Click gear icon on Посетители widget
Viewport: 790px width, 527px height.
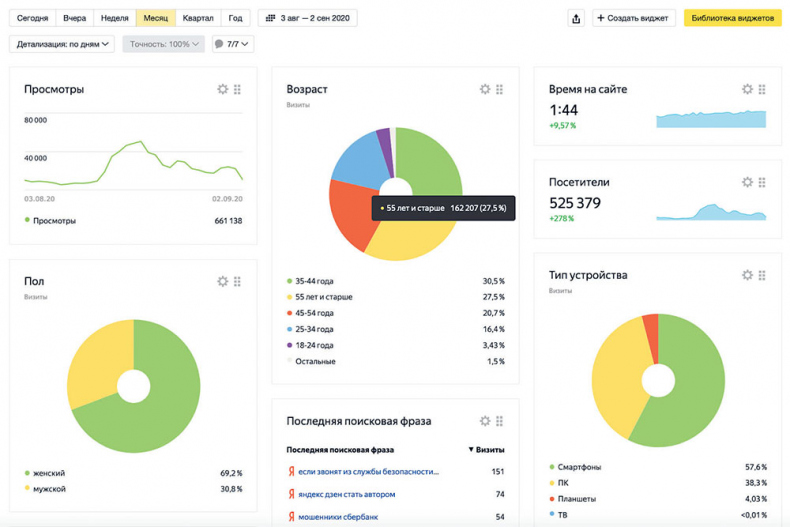tap(747, 182)
